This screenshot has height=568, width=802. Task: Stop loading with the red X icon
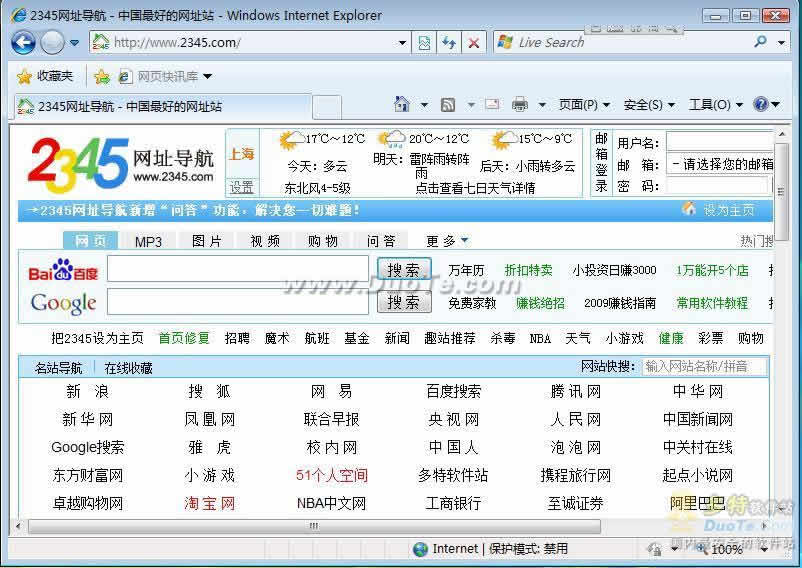474,42
